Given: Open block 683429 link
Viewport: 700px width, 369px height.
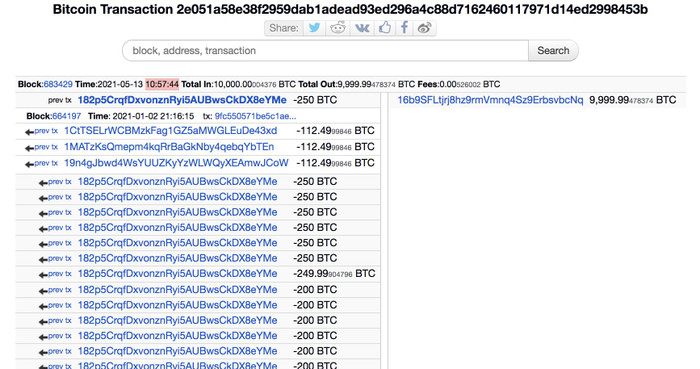Looking at the screenshot, I should tap(58, 84).
